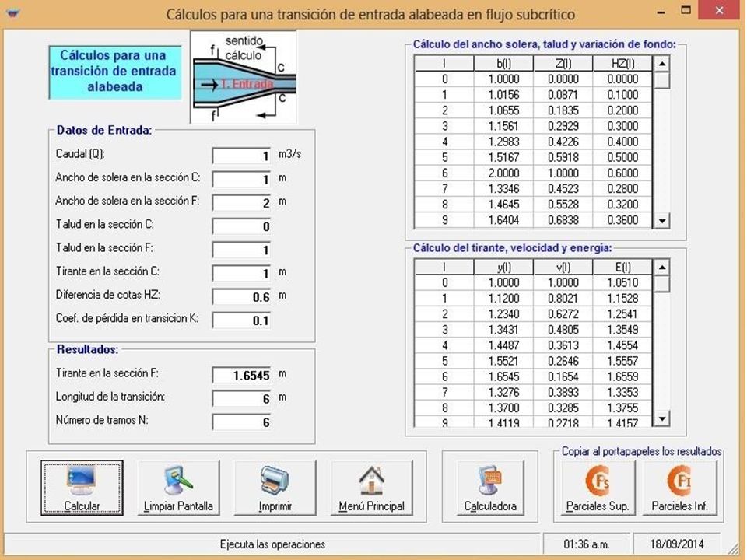Edit Ancho de solera sección F field
This screenshot has height=560, width=747.
tap(241, 202)
